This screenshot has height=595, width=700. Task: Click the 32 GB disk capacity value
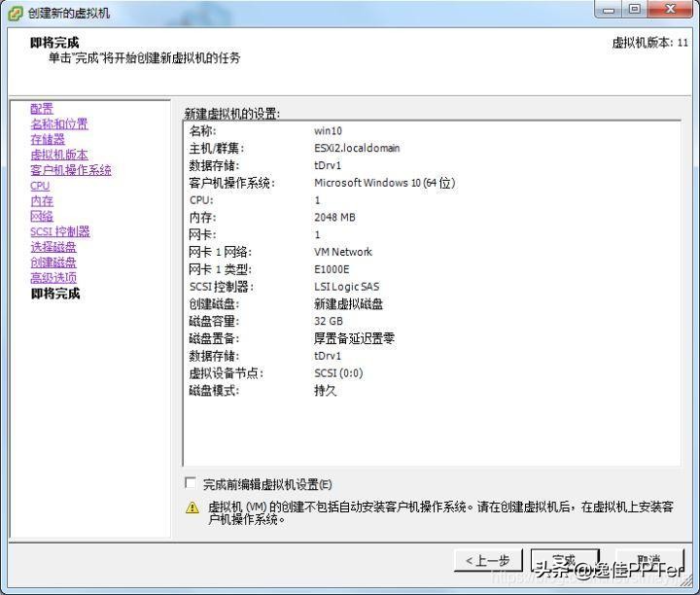329,322
